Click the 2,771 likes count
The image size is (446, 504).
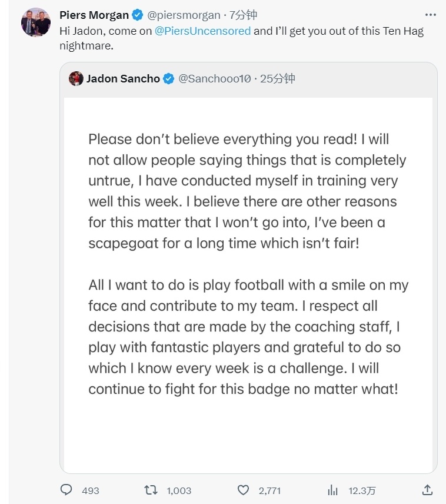pos(269,490)
